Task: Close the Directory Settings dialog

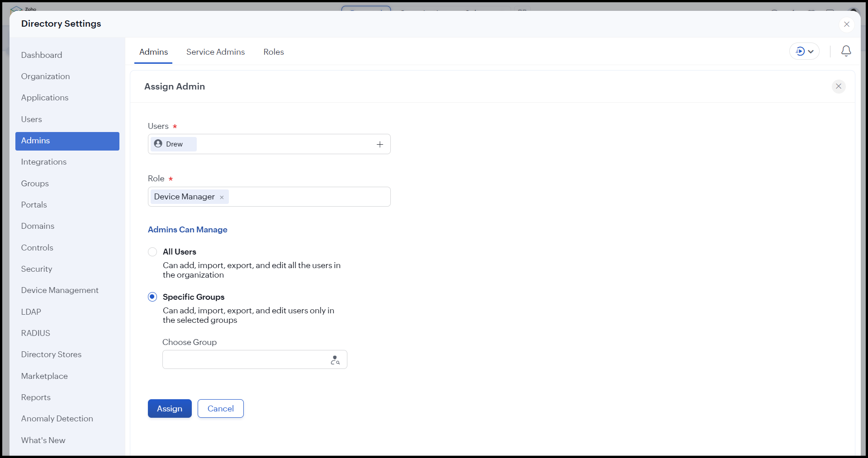Action: [846, 24]
